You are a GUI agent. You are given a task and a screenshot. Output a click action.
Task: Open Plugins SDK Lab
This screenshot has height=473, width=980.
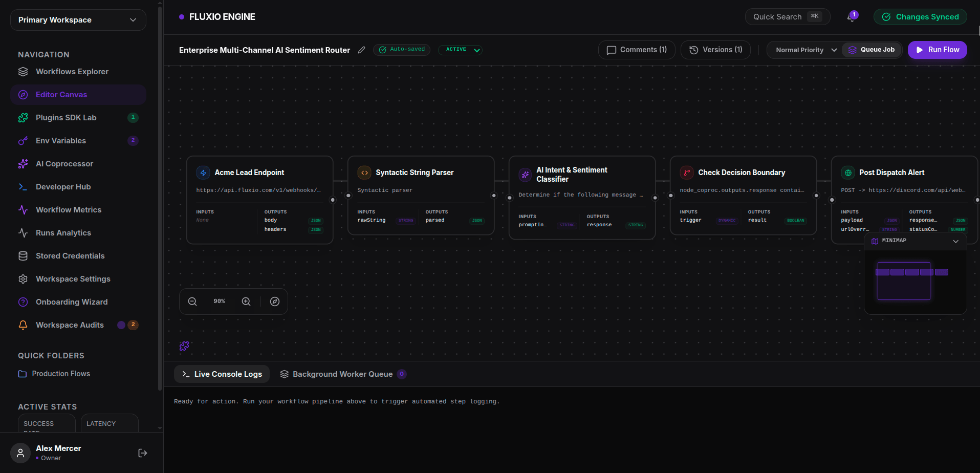pos(78,118)
